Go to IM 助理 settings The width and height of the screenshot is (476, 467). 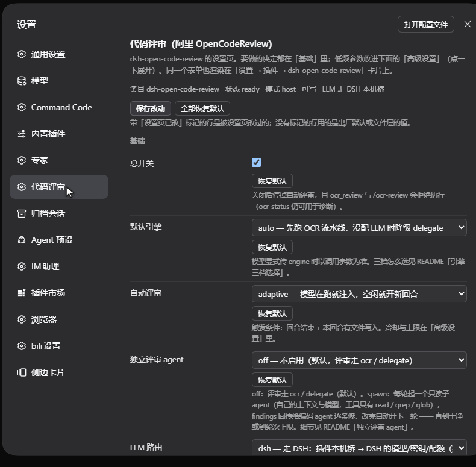click(x=59, y=266)
